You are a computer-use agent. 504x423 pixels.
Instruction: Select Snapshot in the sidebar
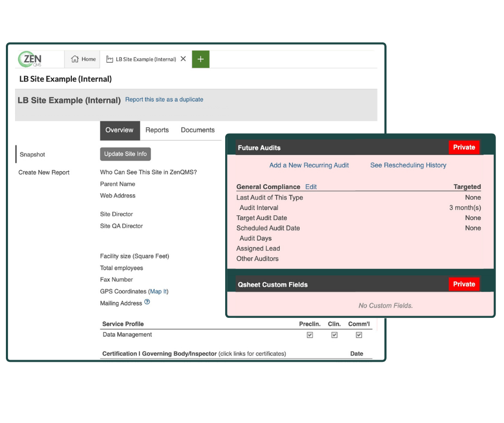[32, 155]
